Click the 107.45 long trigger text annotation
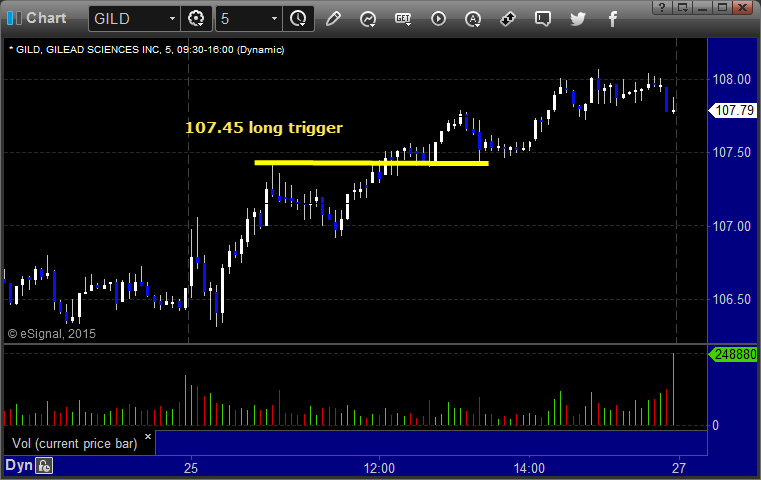761x480 pixels. 264,128
